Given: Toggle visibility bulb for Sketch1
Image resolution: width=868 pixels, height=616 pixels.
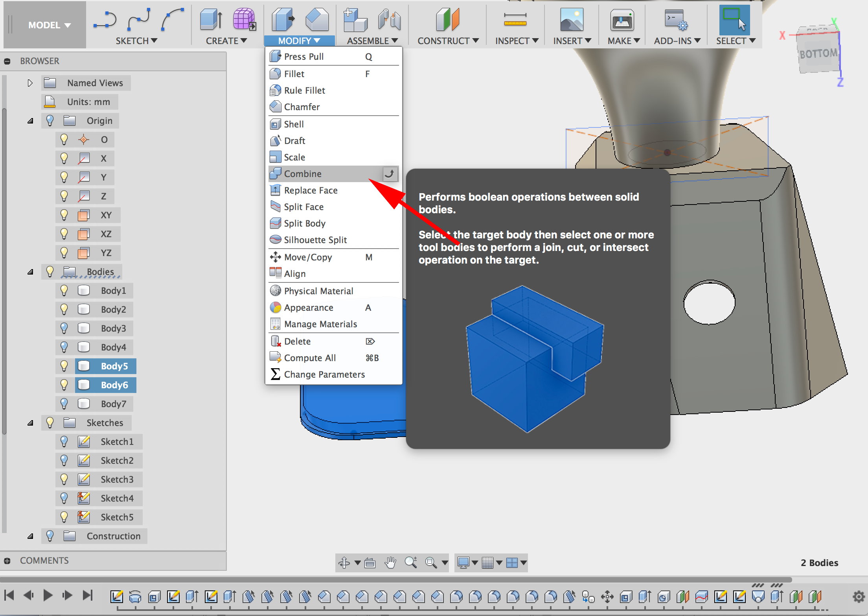Looking at the screenshot, I should (x=64, y=442).
